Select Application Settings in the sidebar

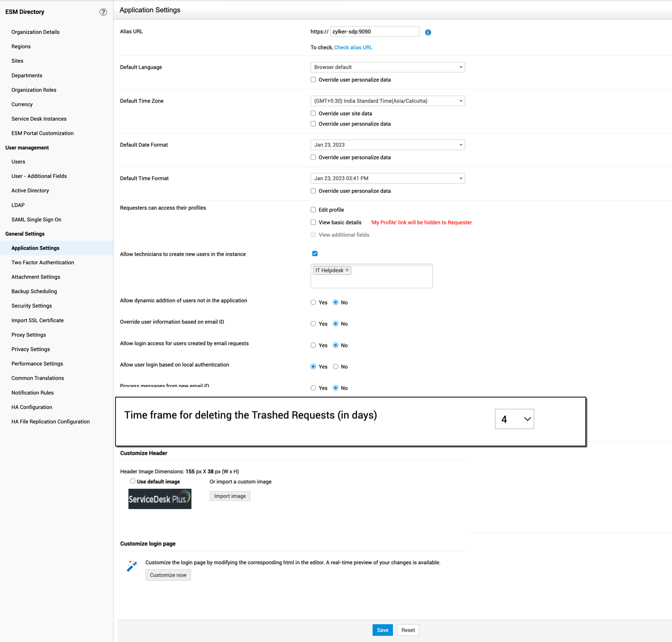[57, 248]
